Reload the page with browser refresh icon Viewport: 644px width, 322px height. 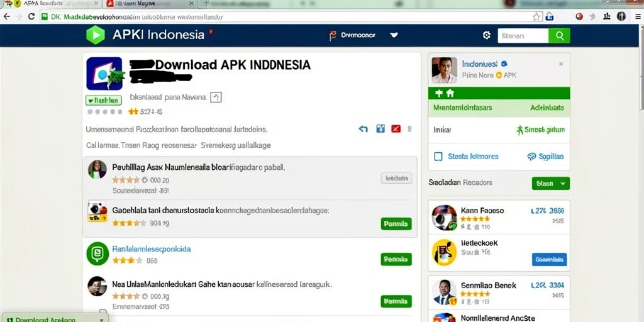point(31,16)
